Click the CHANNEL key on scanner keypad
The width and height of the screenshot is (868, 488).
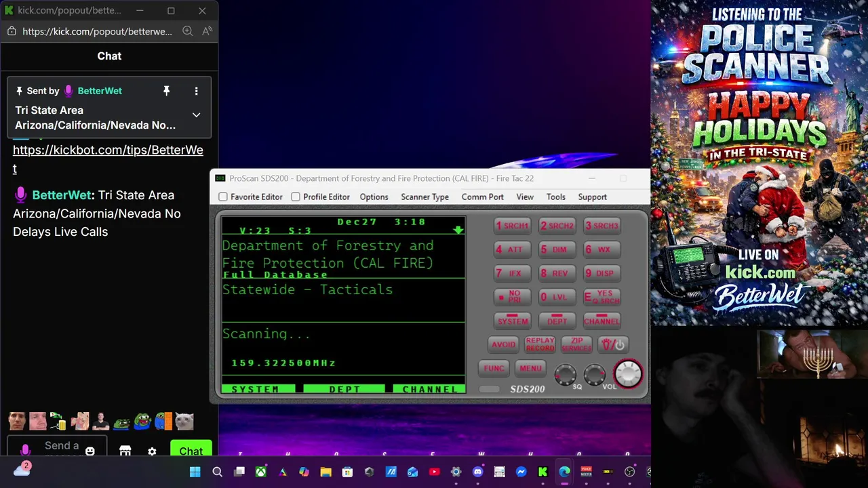601,320
